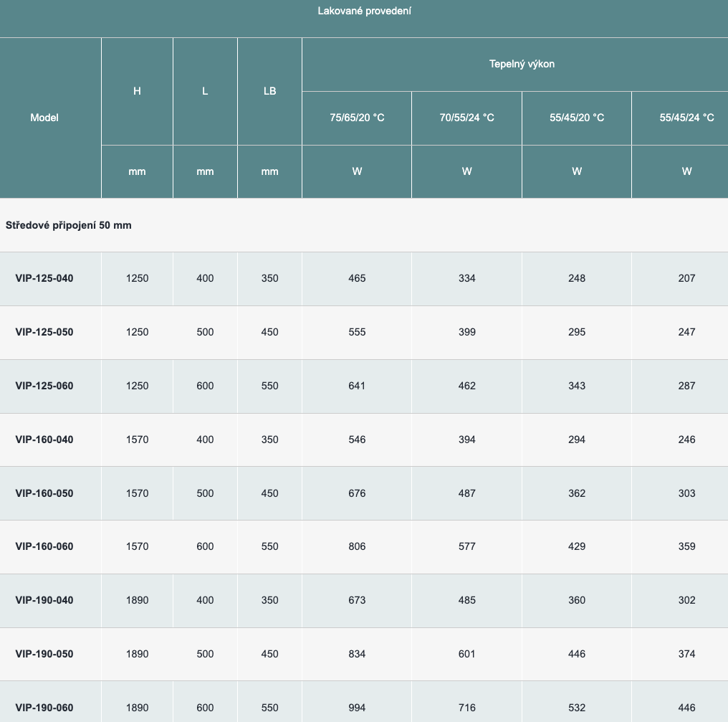
Task: Click the 70/55/24 °C column header
Action: click(466, 118)
